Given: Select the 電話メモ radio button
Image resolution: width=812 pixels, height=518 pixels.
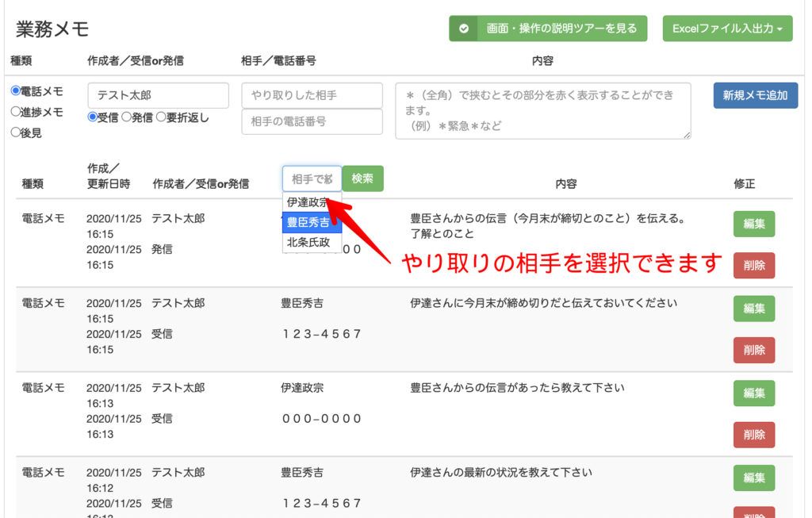Looking at the screenshot, I should click(15, 91).
